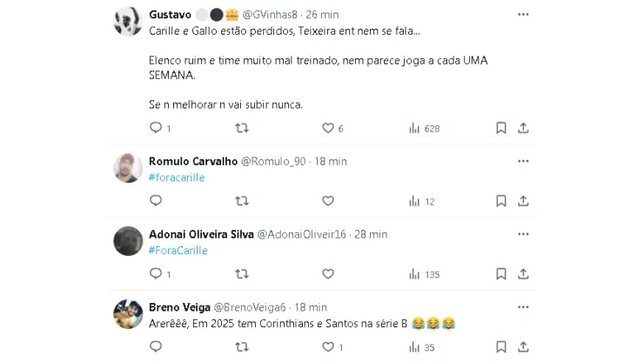Click Romulo Carvalho's profile avatar

click(129, 168)
